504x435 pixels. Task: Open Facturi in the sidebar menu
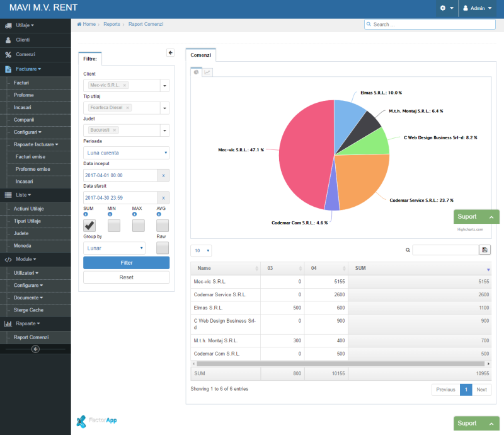pyautogui.click(x=21, y=83)
